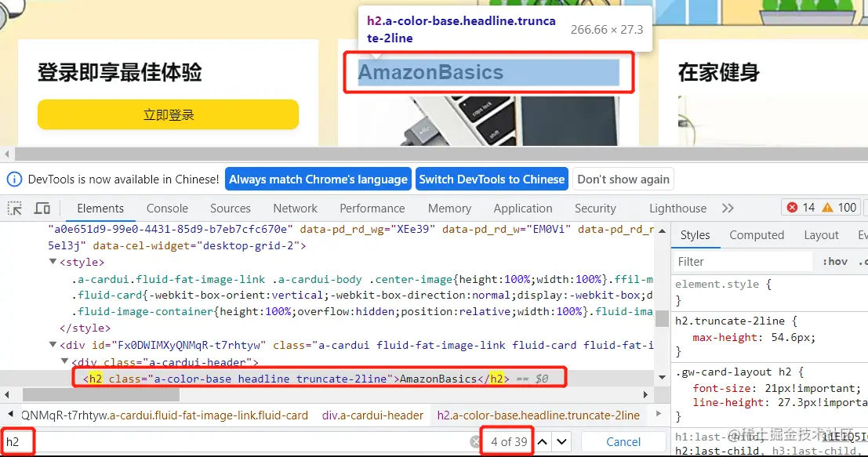
Task: Click the AmazonBasics card heading
Action: pos(488,72)
